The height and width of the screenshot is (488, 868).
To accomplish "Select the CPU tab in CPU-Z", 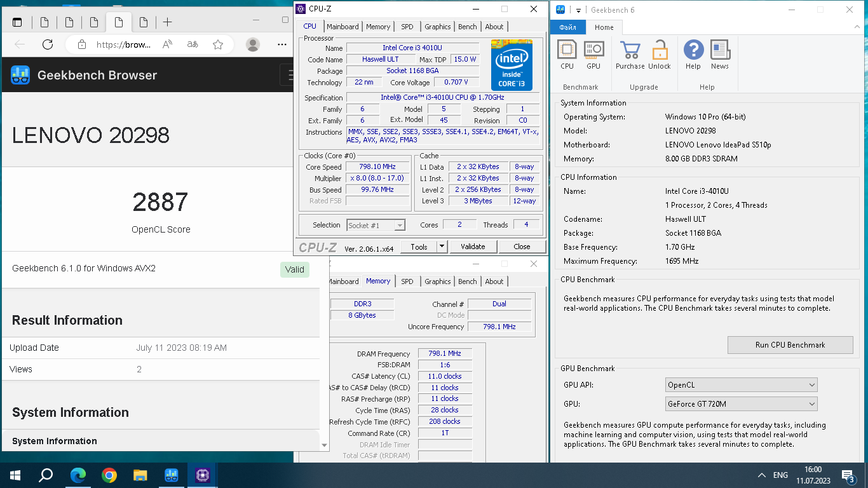I will 309,26.
